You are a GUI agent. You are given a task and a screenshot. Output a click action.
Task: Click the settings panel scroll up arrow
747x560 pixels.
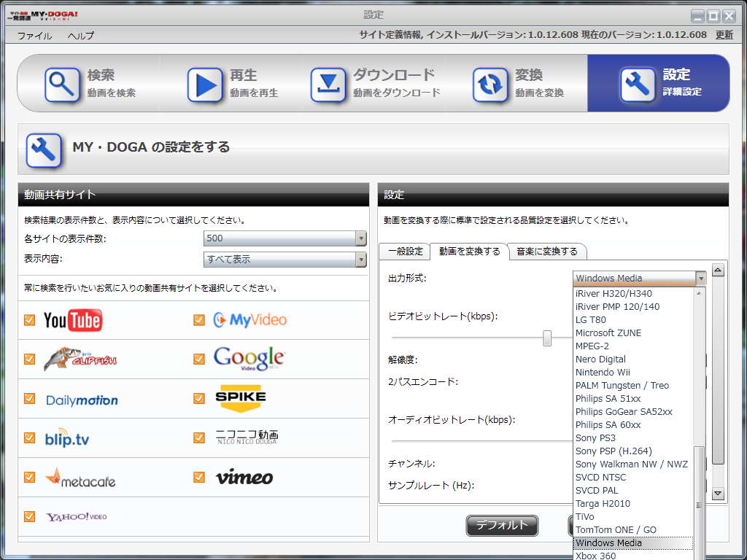[x=718, y=271]
